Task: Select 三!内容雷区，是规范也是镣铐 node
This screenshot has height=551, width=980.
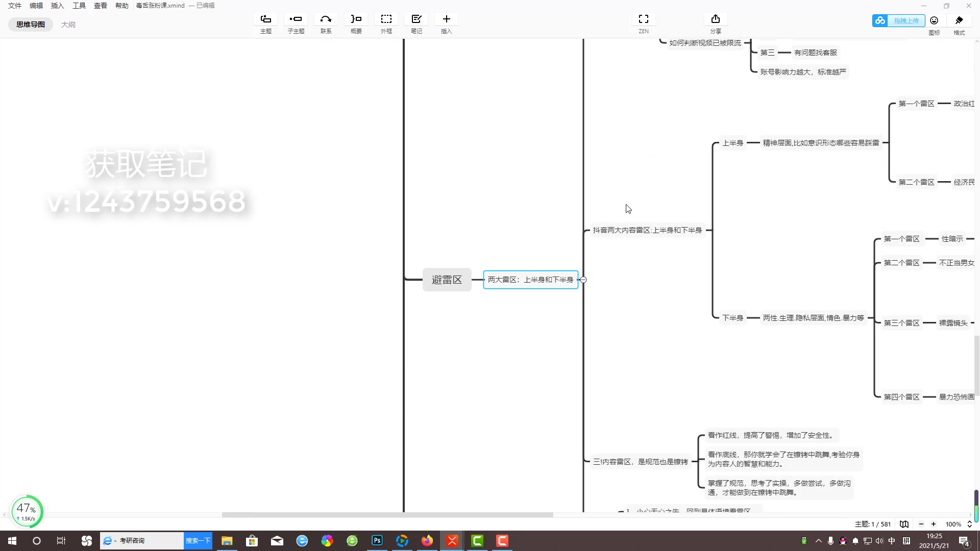Action: pyautogui.click(x=640, y=462)
